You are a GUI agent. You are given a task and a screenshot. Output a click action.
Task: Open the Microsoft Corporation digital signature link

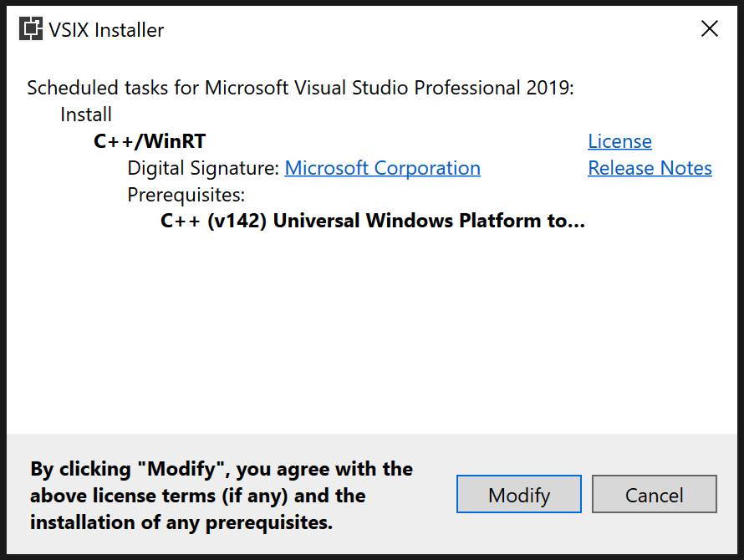(382, 167)
